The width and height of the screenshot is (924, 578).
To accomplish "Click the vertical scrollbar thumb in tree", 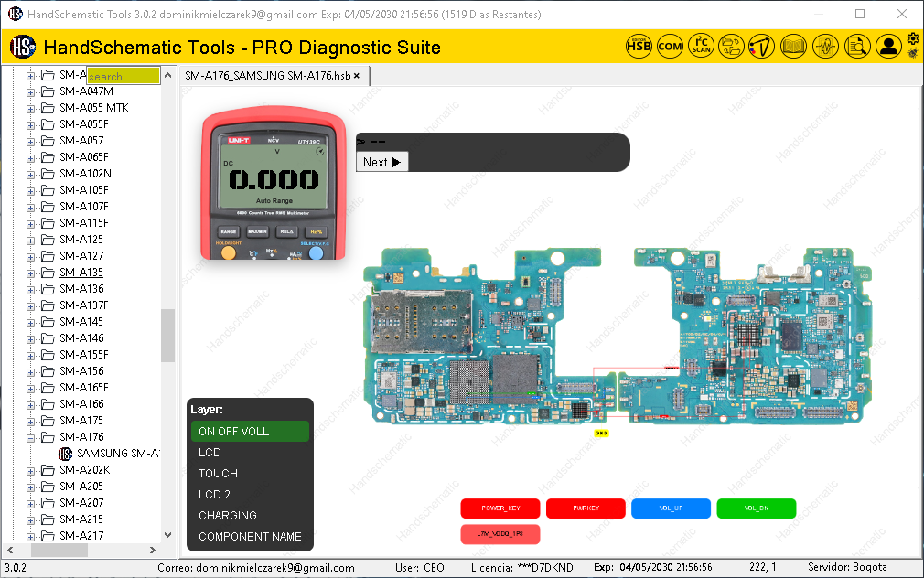I will coord(168,336).
